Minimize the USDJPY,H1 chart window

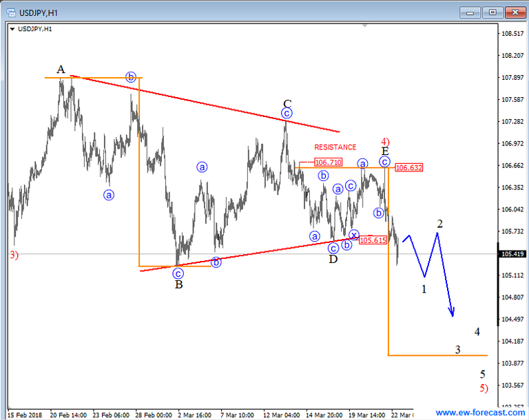(470, 13)
